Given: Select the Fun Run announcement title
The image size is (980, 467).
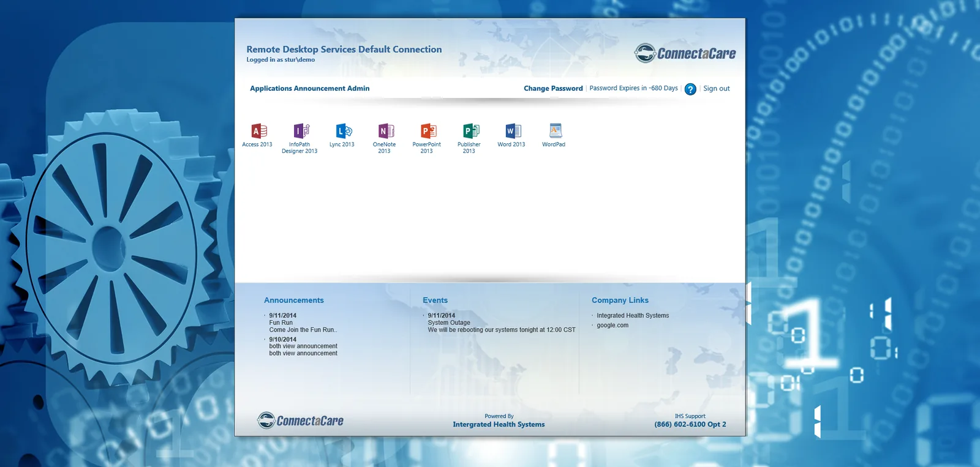Looking at the screenshot, I should tap(281, 323).
